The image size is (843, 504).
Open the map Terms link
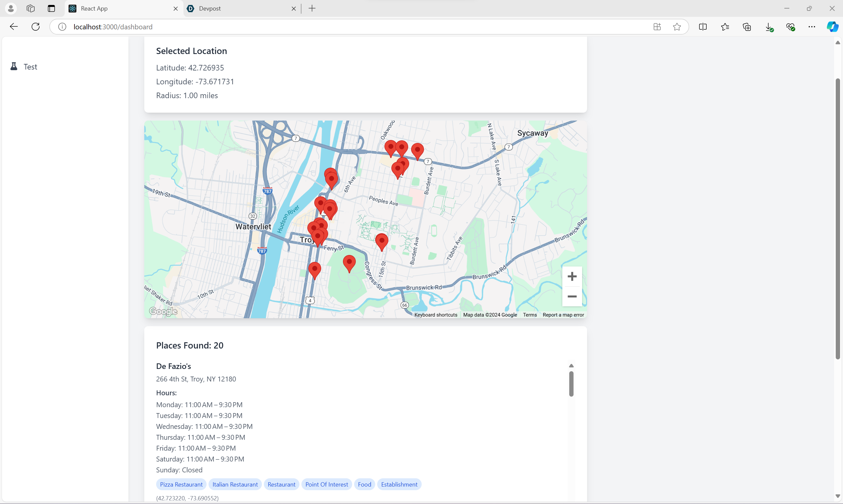[529, 315]
